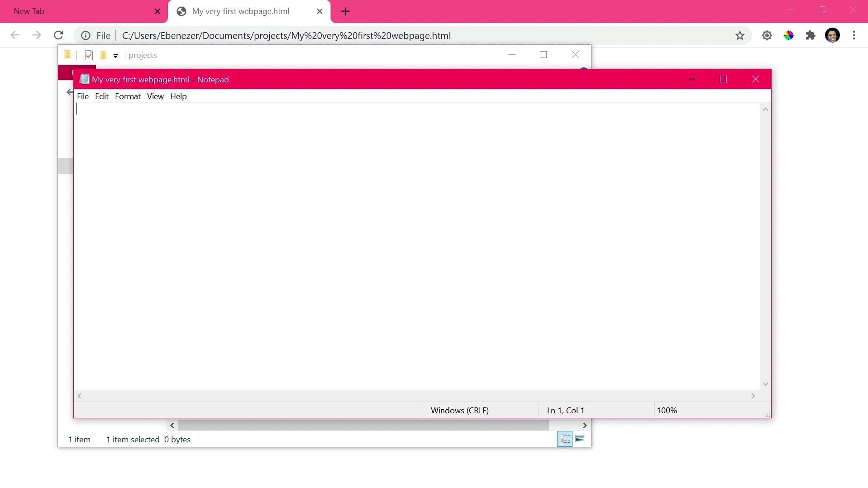Screen dimensions: 868x488
Task: Click the Chrome address bar URL
Action: point(286,35)
